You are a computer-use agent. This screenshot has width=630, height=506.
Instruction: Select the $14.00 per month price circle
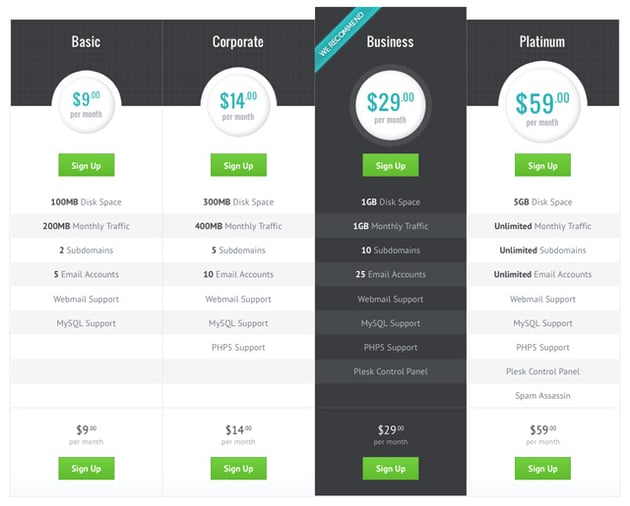238,104
